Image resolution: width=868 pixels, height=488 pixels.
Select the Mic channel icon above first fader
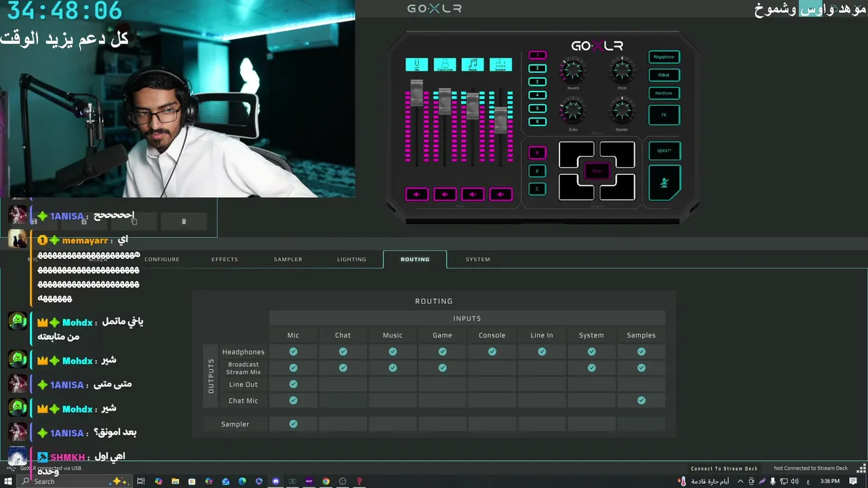tap(416, 64)
